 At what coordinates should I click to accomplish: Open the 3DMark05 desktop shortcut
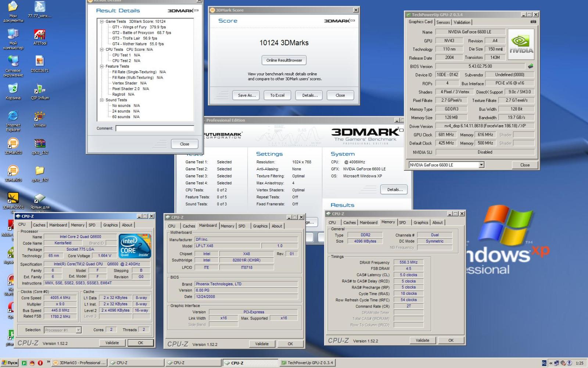click(x=13, y=173)
